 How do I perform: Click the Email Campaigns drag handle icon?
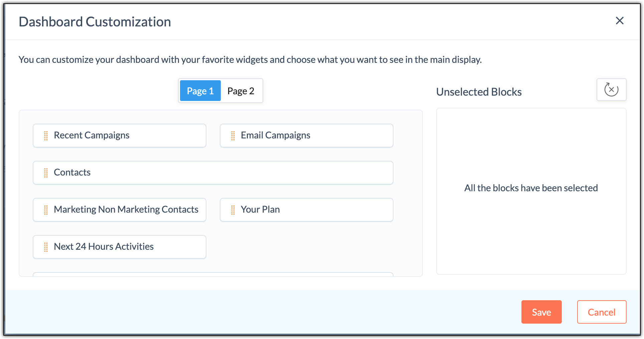233,136
